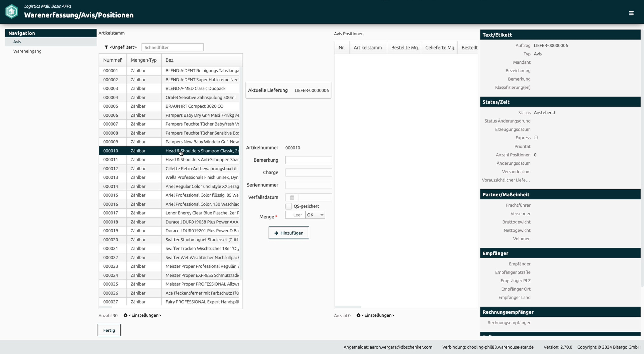Click Avis-Positionen Artikelstamm column header
644x354 pixels.
coord(368,47)
